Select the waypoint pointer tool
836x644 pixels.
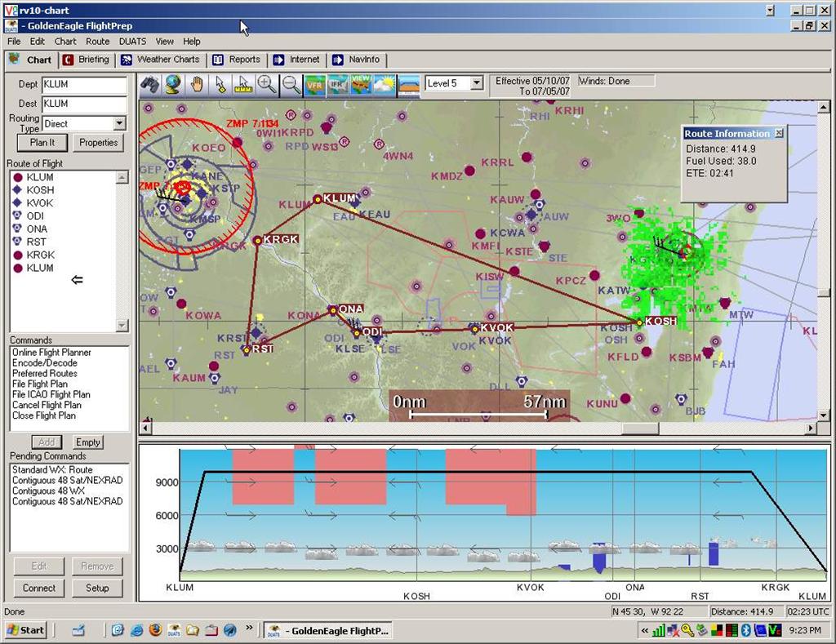[x=220, y=85]
